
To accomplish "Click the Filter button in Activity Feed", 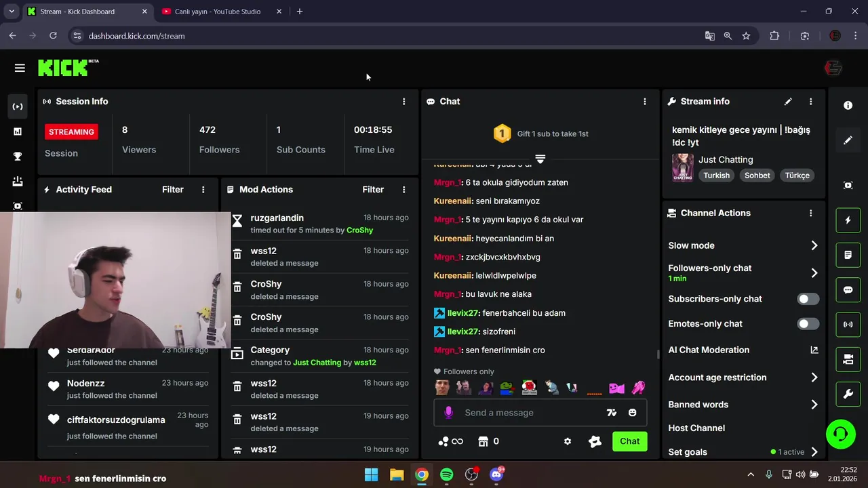I will [x=173, y=190].
